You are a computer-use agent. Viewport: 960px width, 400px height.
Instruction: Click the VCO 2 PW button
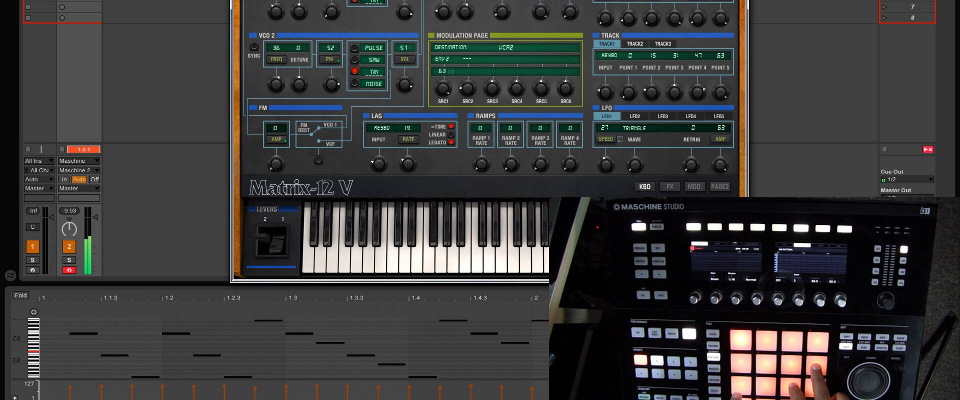pyautogui.click(x=330, y=59)
